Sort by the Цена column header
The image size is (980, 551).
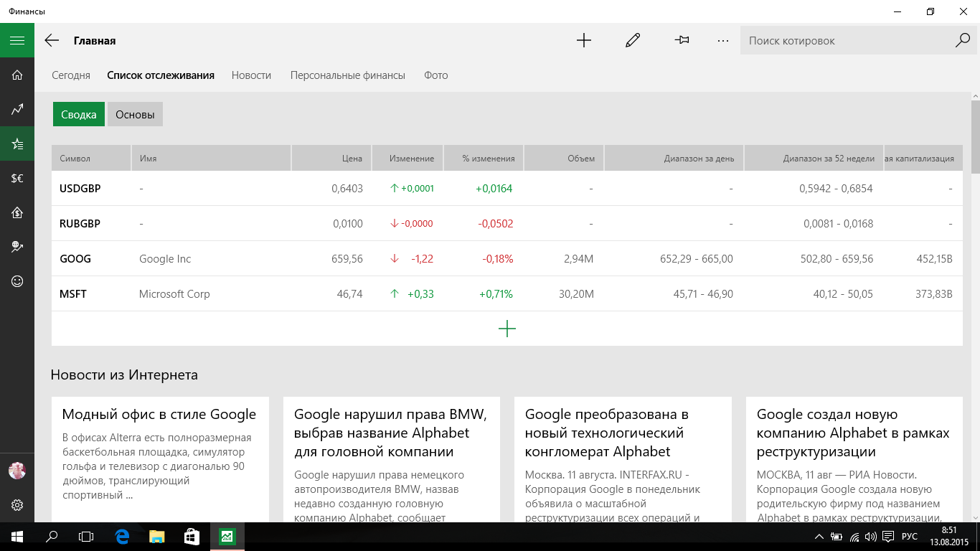tap(331, 159)
